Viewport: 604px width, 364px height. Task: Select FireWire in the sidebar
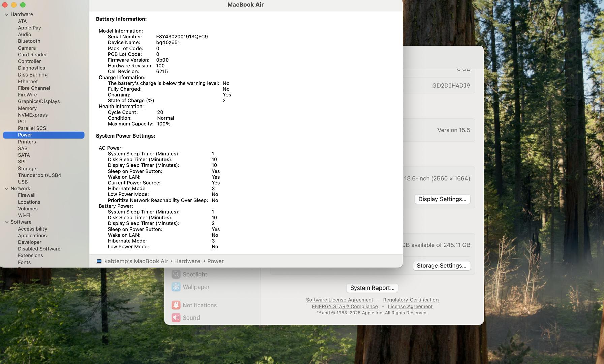coord(27,95)
